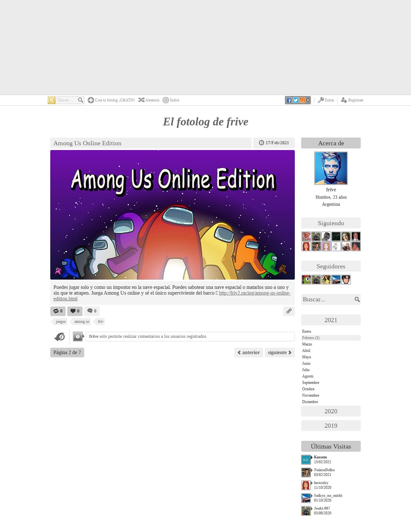Click 'Últimas Visitas' header
The image size is (411, 532).
click(x=331, y=446)
